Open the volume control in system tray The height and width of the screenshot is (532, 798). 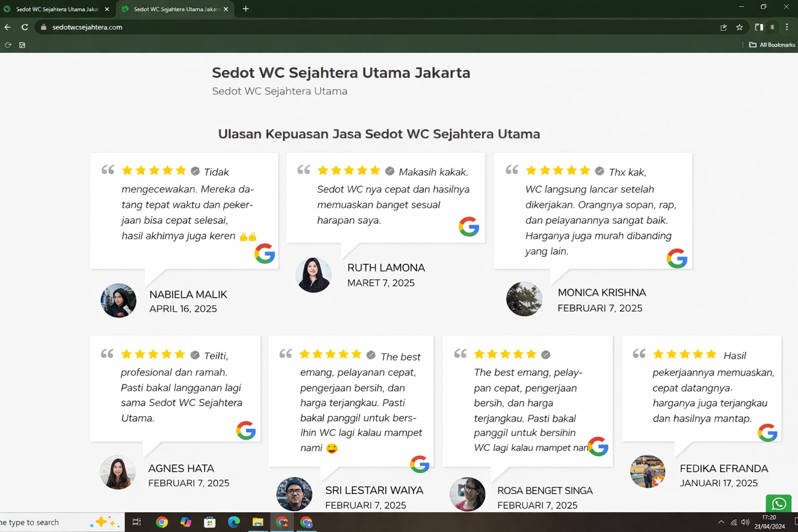click(745, 522)
